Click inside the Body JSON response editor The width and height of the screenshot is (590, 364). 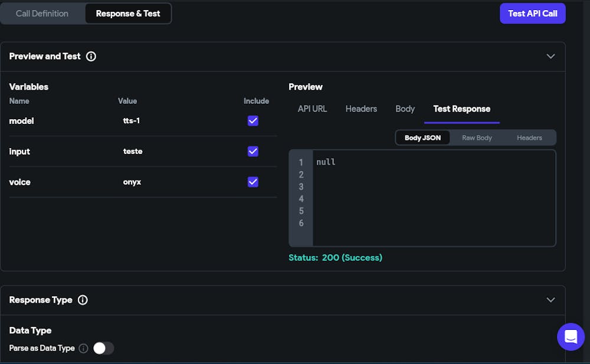tap(434, 198)
